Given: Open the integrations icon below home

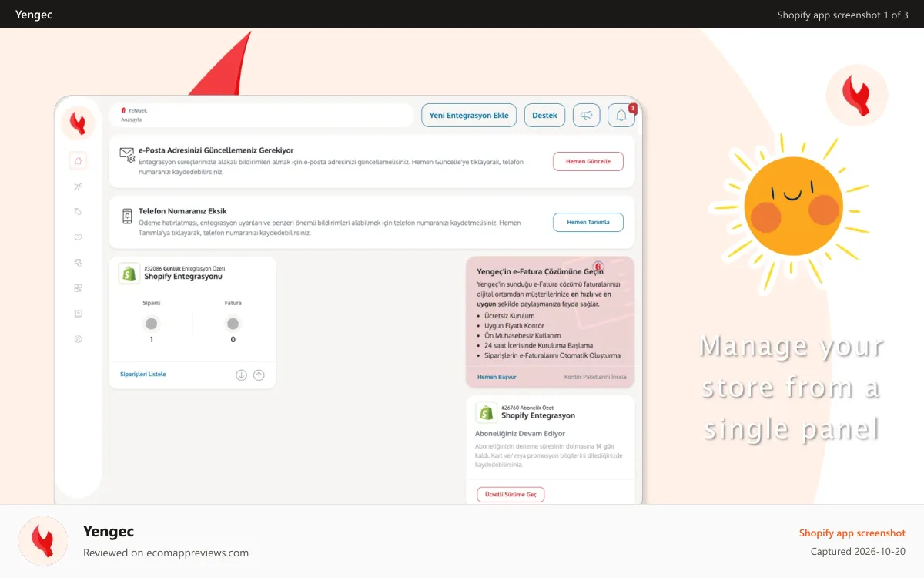Looking at the screenshot, I should click(78, 187).
